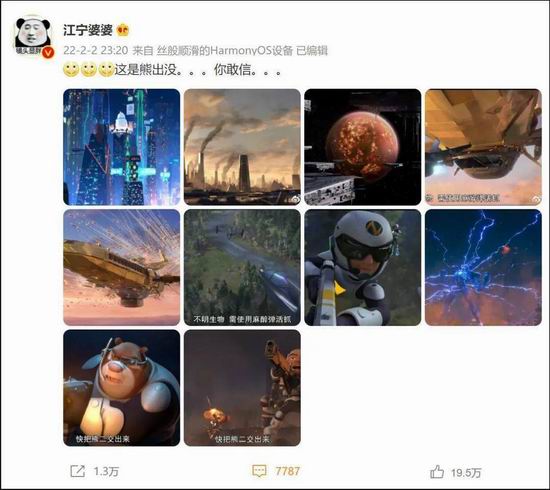Open the glowing red planet thumbnail
This screenshot has height=490, width=550.
pos(363,147)
